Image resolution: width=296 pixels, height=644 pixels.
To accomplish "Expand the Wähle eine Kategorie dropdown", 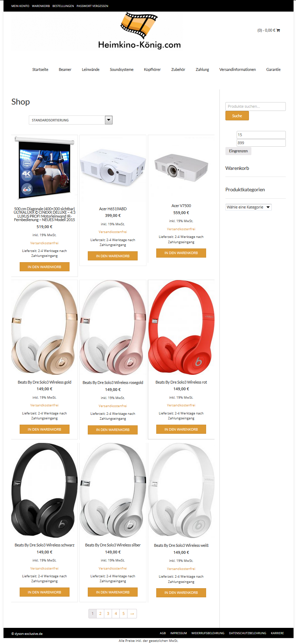I will click(248, 207).
